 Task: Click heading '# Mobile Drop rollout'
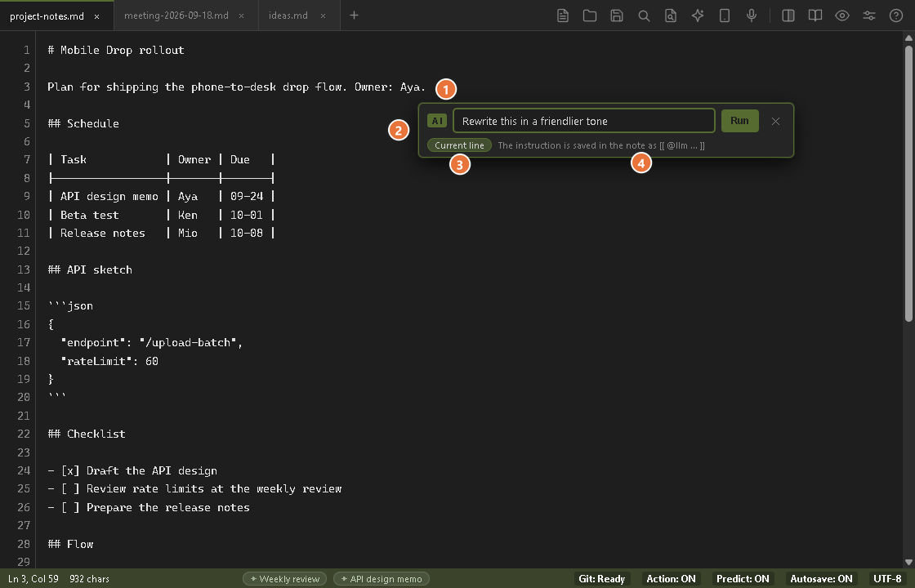[x=116, y=50]
